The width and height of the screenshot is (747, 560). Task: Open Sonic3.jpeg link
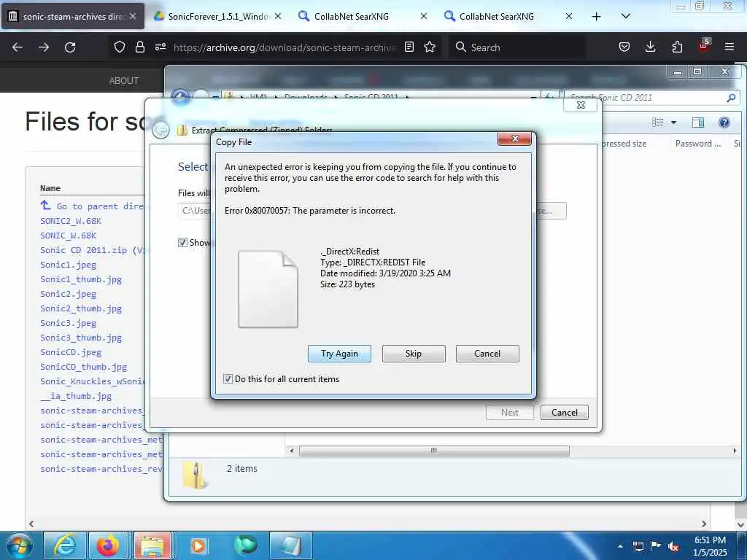[68, 323]
